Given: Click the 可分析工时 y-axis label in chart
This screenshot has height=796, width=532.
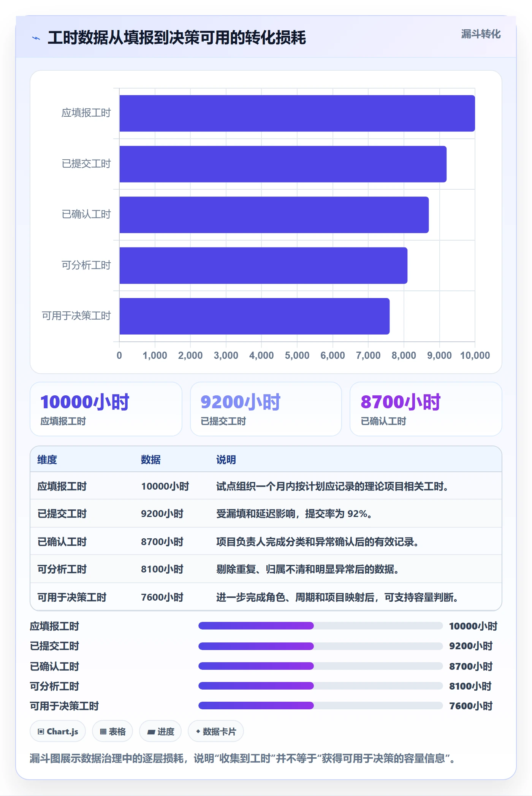Looking at the screenshot, I should point(86,265).
